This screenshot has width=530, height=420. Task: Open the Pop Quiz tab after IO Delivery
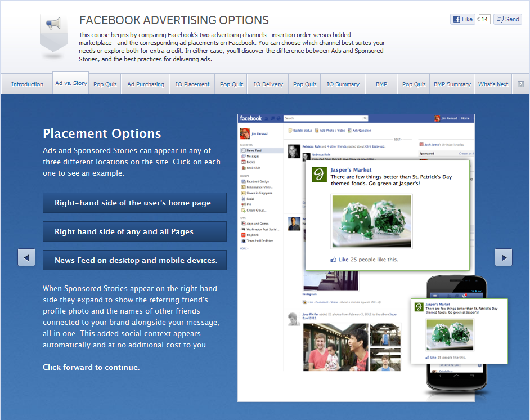click(x=304, y=84)
